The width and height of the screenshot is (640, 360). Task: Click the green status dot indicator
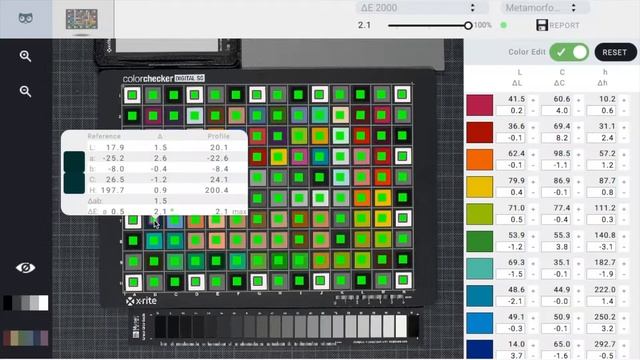(504, 25)
